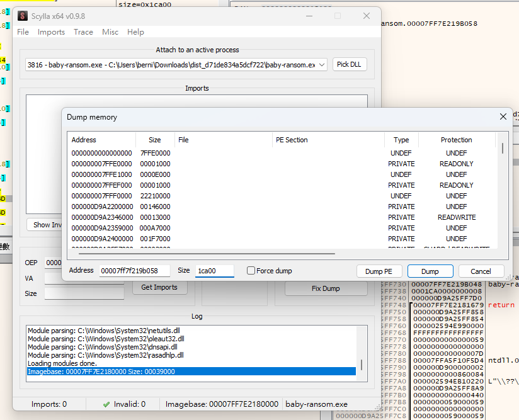Select the Imagebase log line
This screenshot has height=420, width=519.
coord(191,372)
